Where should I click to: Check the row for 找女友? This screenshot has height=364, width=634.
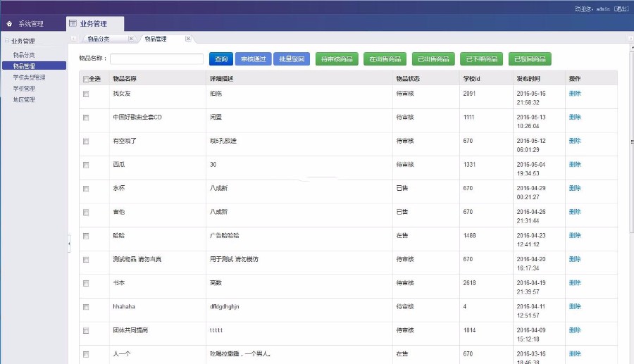pyautogui.click(x=86, y=94)
